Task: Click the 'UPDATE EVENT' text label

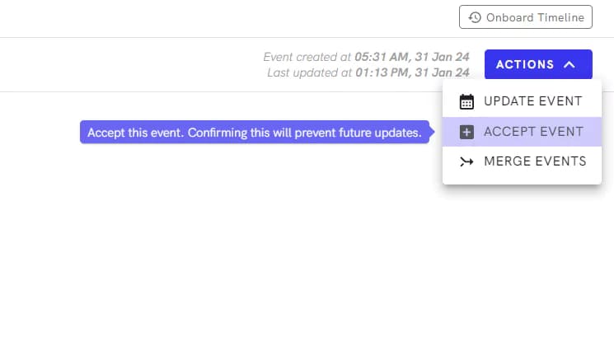Action: click(533, 101)
